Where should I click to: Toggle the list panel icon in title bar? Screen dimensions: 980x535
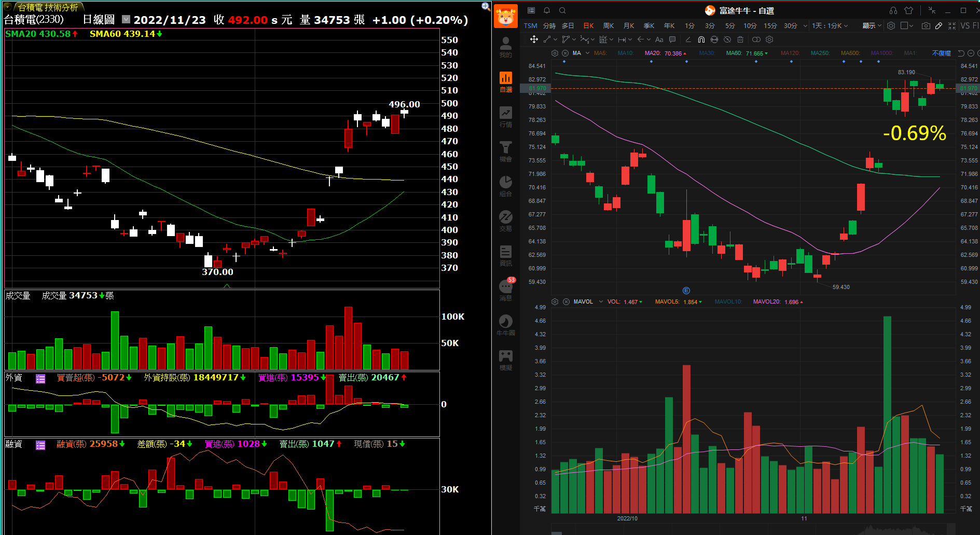coord(531,10)
